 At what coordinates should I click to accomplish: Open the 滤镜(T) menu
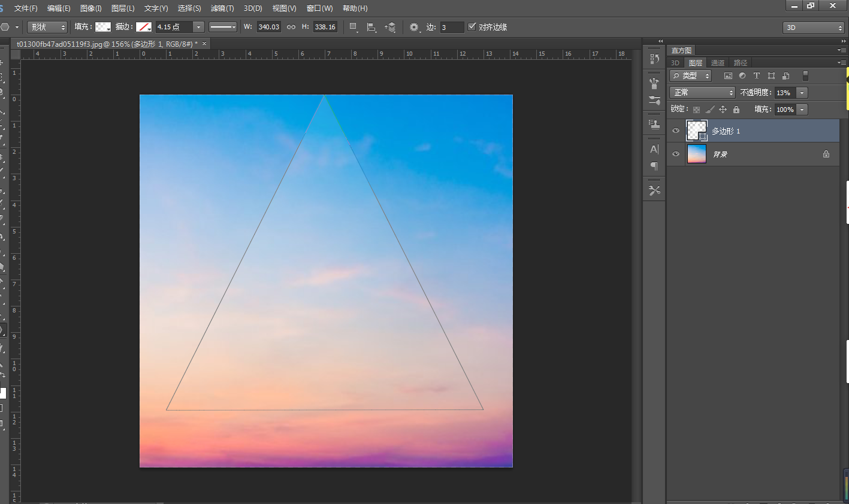[222, 8]
